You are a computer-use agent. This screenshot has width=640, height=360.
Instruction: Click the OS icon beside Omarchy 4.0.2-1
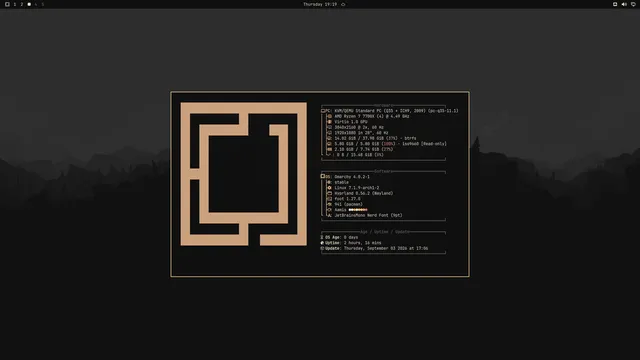323,177
